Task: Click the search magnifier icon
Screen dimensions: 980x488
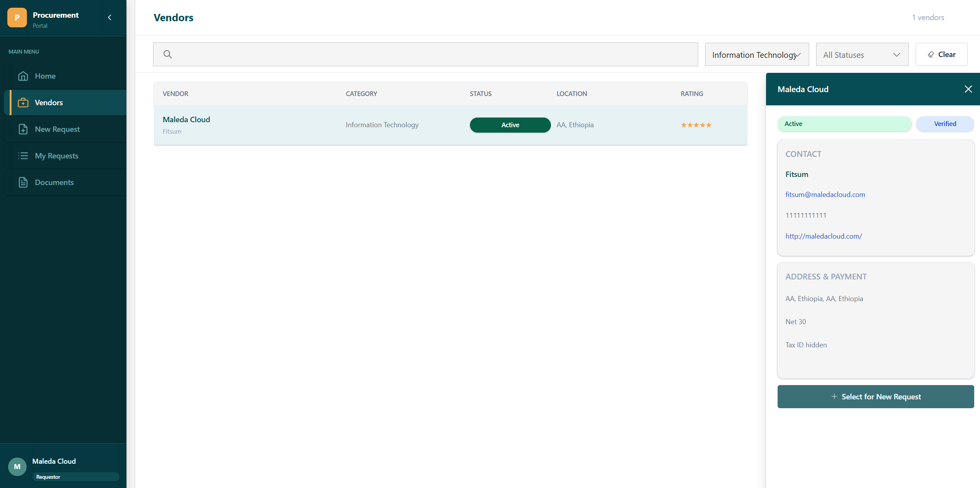Action: pyautogui.click(x=167, y=54)
